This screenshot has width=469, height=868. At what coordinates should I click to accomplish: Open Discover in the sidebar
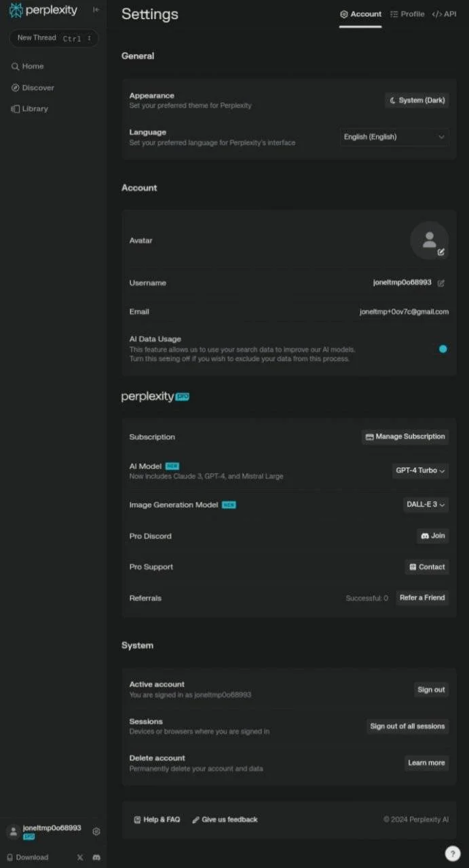pyautogui.click(x=33, y=87)
